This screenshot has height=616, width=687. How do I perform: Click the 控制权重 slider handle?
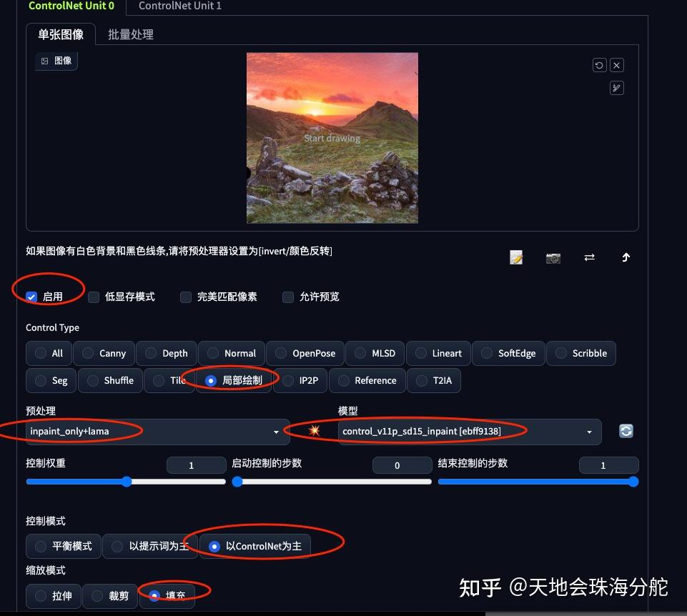(126, 481)
